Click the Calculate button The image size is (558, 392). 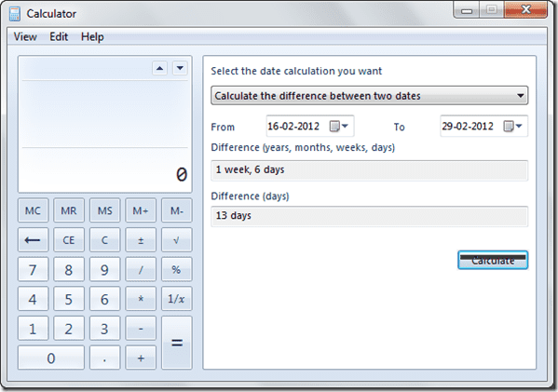coord(493,261)
